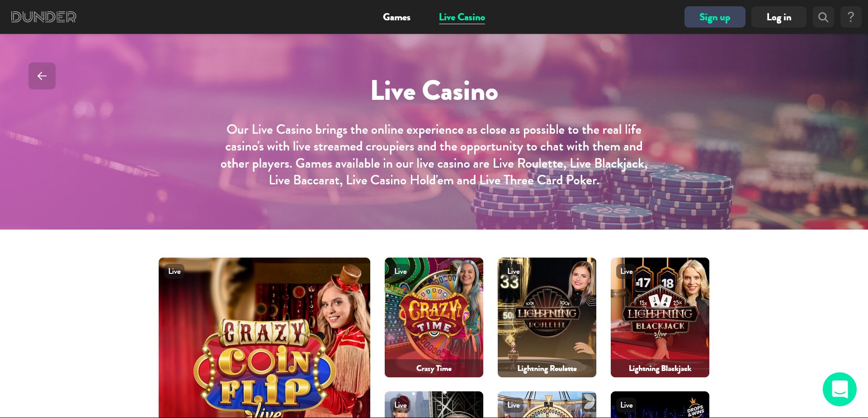Launch the Lightning Blackjack game
The image size is (868, 418).
(x=660, y=317)
